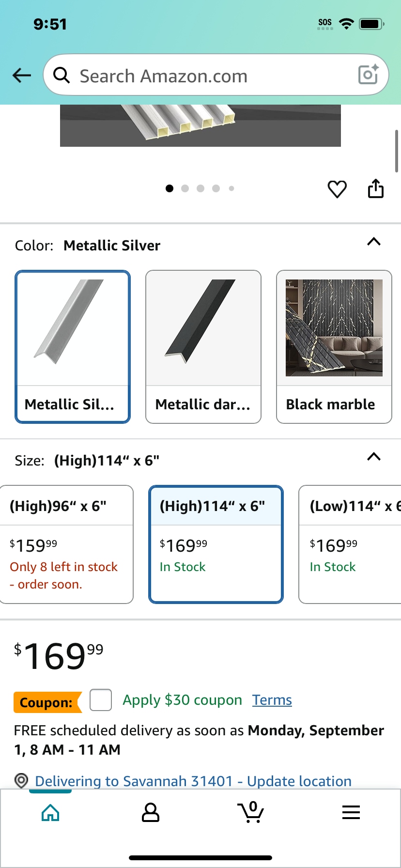Open the account profile icon

coord(151,813)
